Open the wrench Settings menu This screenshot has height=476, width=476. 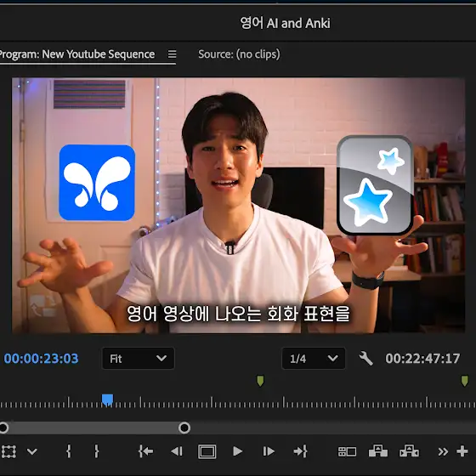[x=365, y=359]
